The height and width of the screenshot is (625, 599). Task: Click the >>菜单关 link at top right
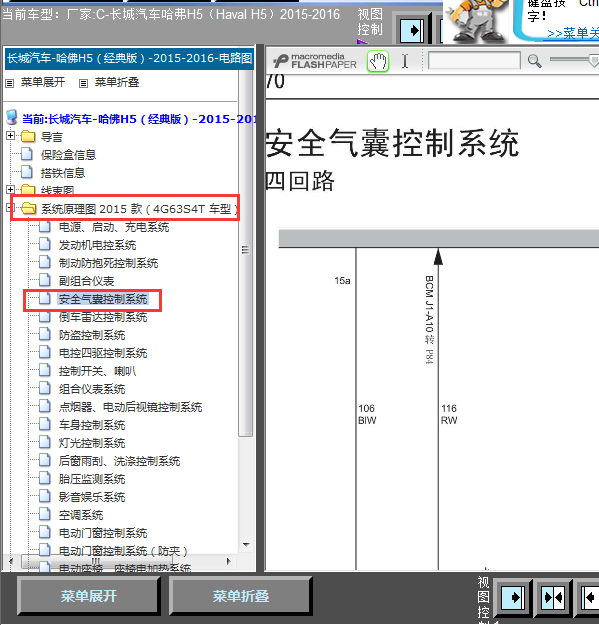tap(573, 33)
